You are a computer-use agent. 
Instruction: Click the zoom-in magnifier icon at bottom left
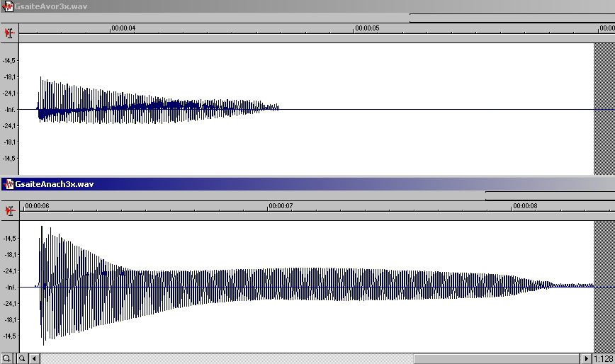[6, 358]
